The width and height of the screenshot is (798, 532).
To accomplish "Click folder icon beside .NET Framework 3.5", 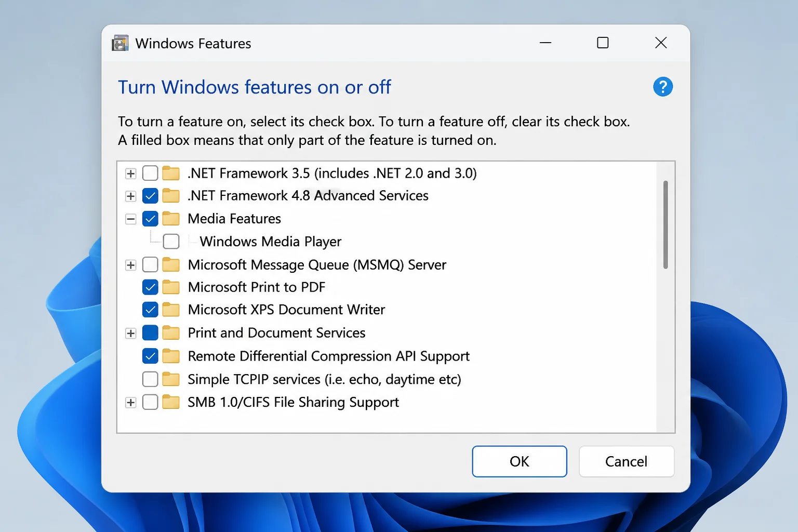I will tap(171, 173).
